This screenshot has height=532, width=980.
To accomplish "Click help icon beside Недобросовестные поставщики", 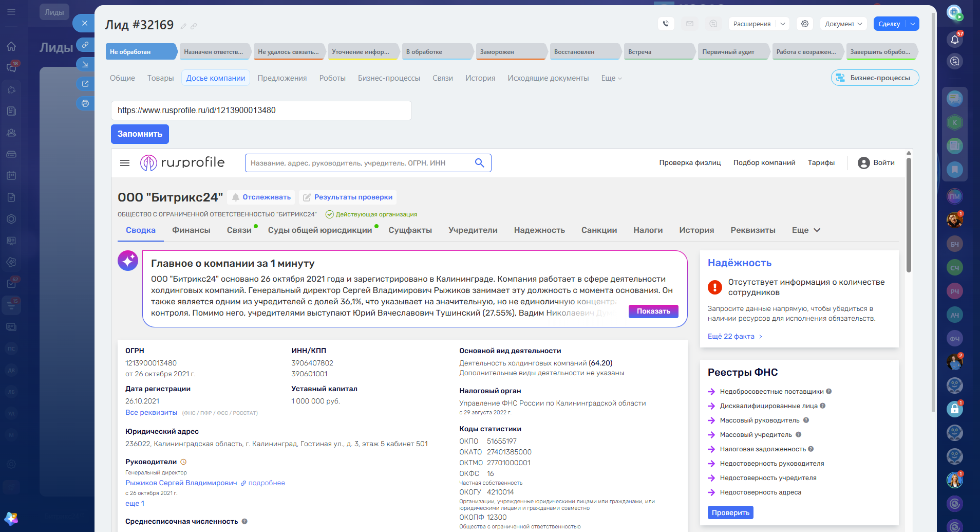I will click(x=829, y=392).
